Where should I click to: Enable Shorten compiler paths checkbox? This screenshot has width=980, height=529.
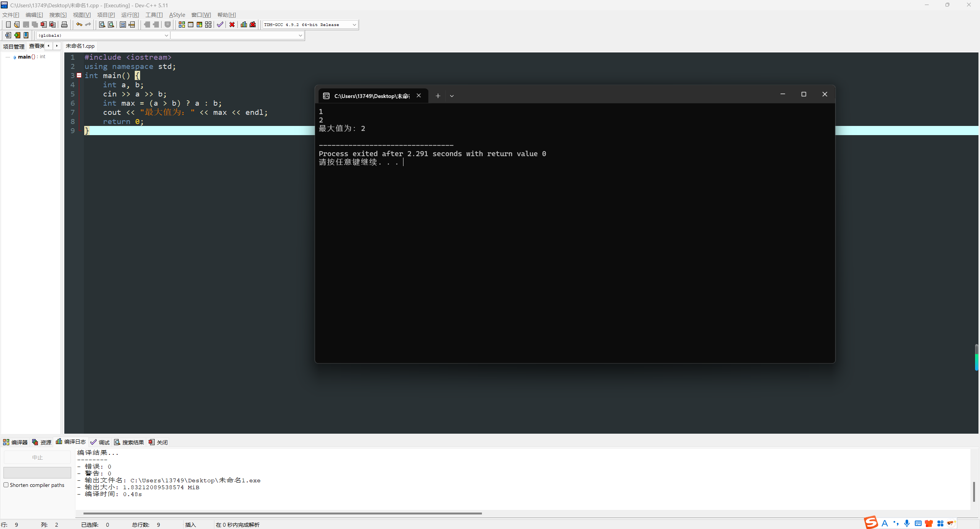click(6, 485)
